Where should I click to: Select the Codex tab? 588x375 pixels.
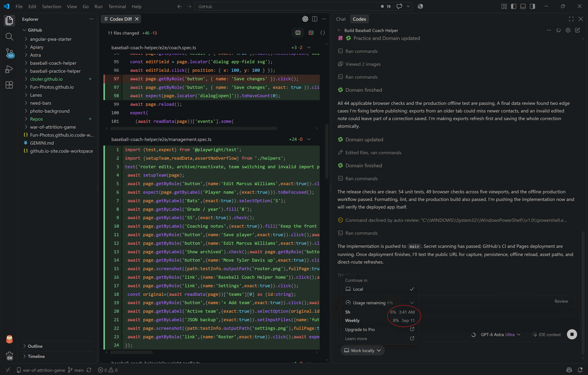(359, 19)
